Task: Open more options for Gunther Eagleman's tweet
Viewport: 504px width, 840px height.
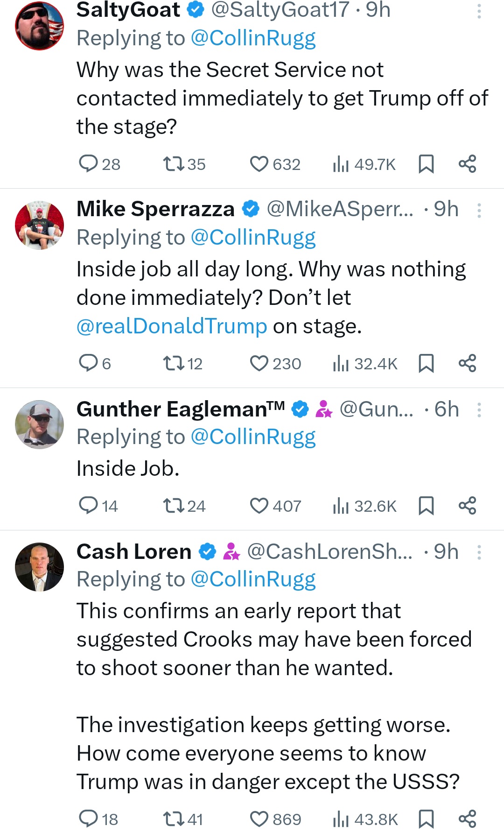Action: pos(479,410)
